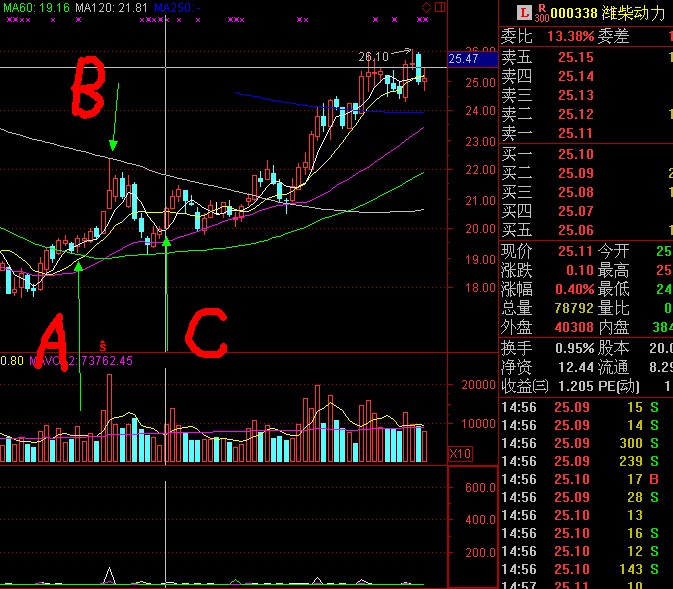Click the trade row with volume 239
This screenshot has width=673, height=589.
tap(585, 461)
